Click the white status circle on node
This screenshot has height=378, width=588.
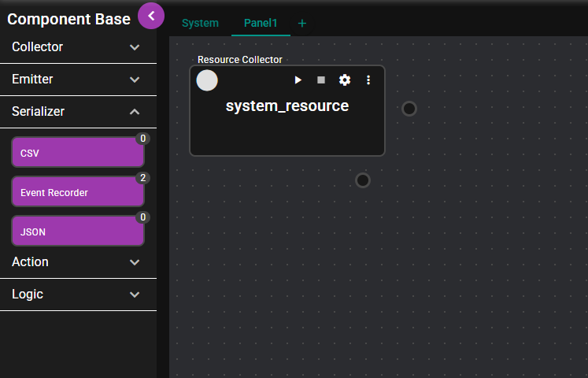[207, 80]
